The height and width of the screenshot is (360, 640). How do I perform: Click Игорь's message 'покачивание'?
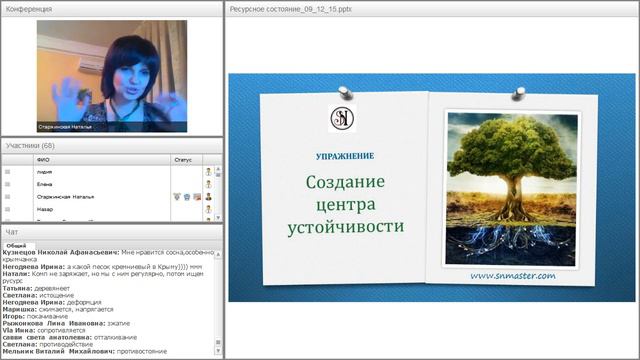click(x=35, y=316)
